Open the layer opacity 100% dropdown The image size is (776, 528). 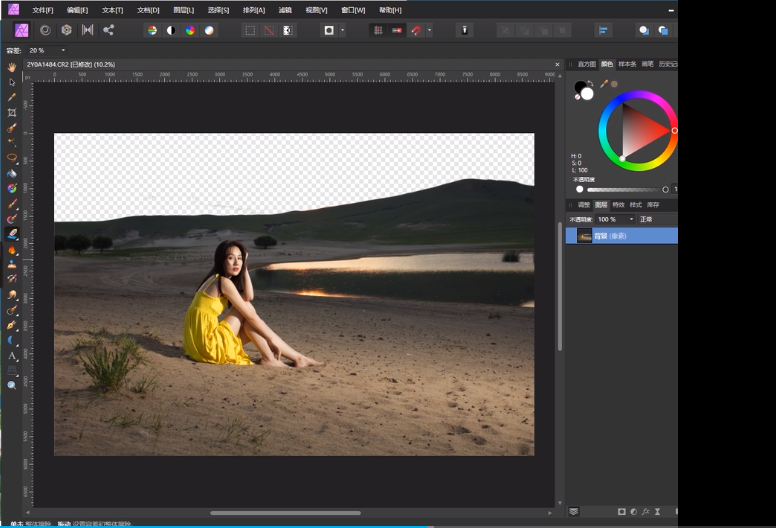click(631, 219)
